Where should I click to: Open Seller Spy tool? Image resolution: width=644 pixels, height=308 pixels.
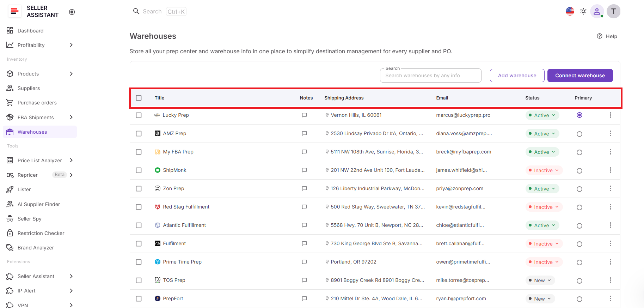tap(40, 219)
